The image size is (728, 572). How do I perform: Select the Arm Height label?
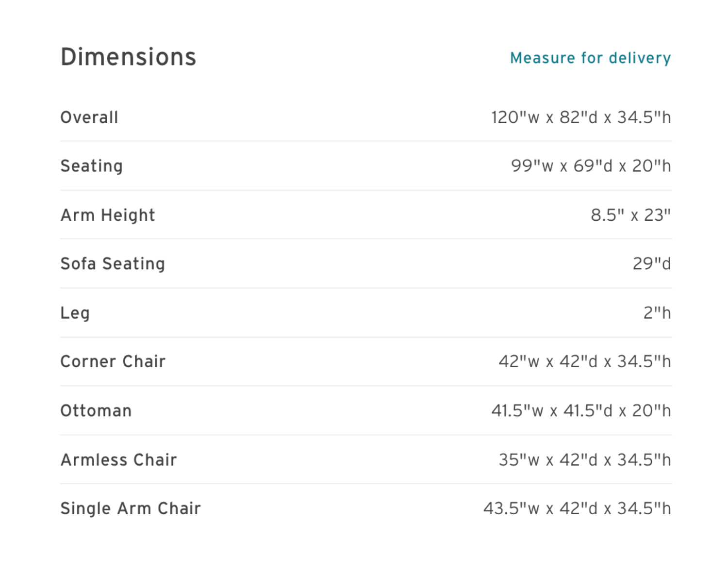click(108, 215)
